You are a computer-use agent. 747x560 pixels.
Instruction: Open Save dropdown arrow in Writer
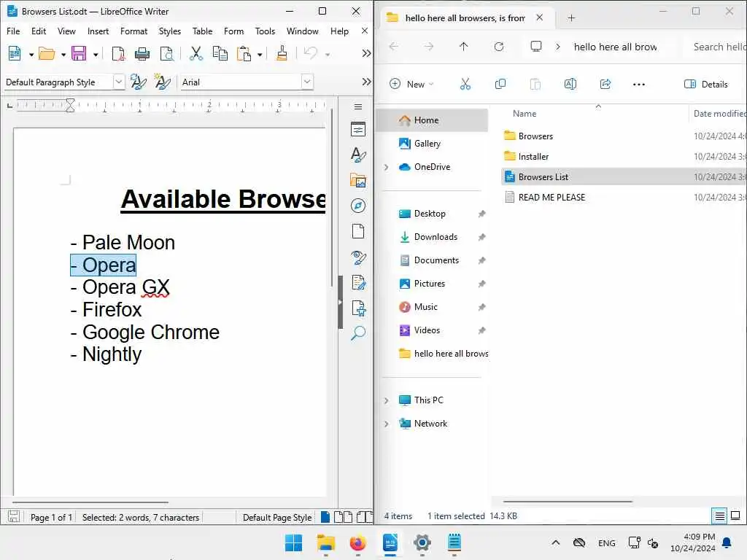96,55
